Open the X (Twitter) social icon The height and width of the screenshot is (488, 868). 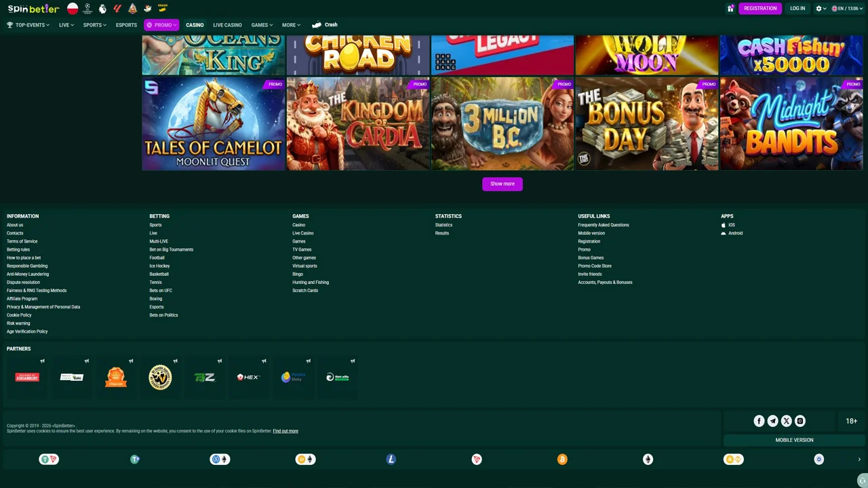click(x=786, y=421)
